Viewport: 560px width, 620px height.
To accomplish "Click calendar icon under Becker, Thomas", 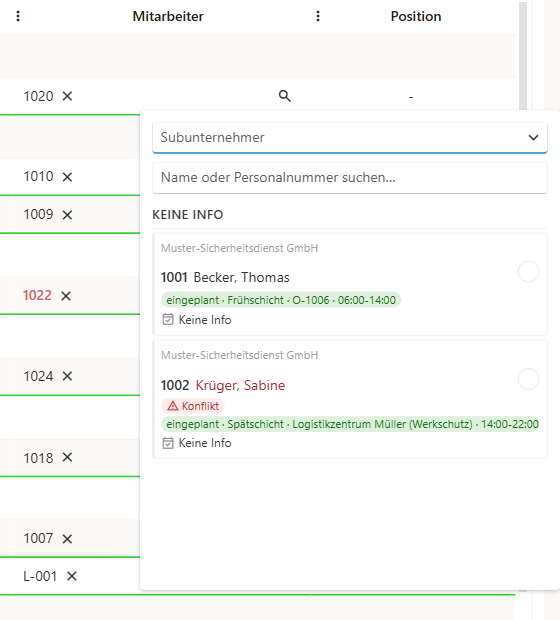I will pos(168,319).
